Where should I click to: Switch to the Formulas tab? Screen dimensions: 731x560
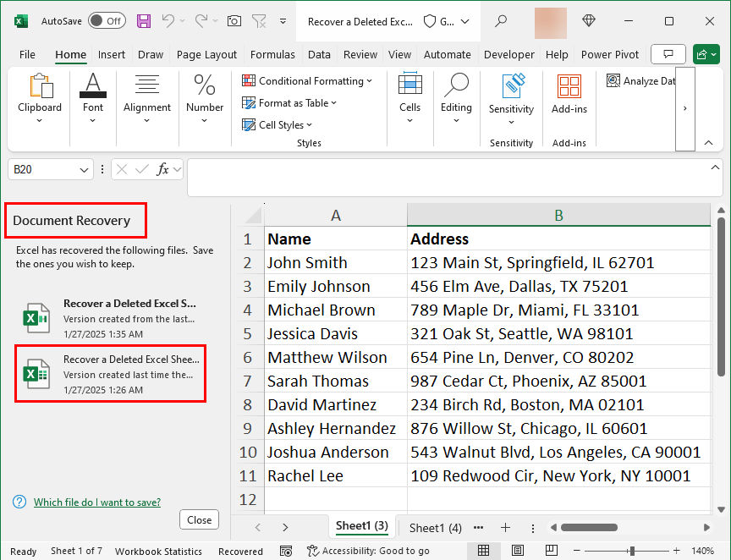(272, 54)
